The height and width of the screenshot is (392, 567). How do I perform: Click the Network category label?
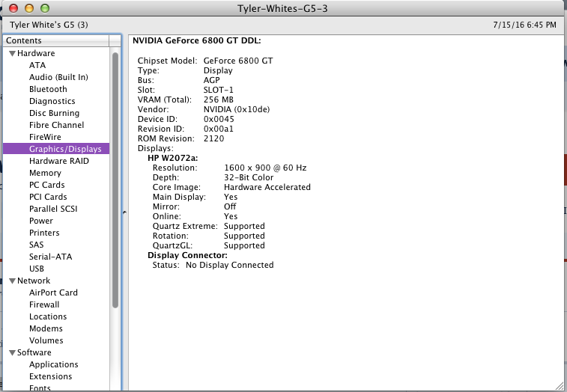tap(34, 281)
